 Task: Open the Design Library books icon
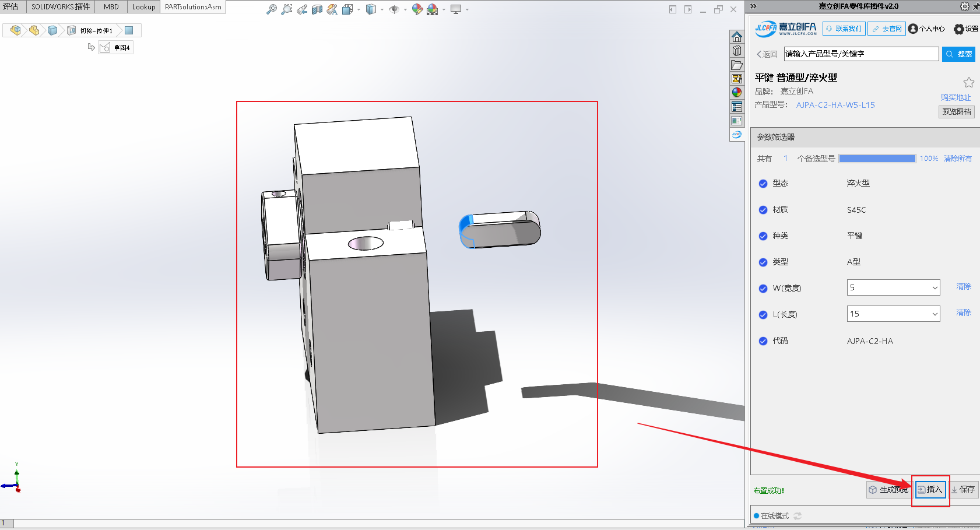coord(737,51)
